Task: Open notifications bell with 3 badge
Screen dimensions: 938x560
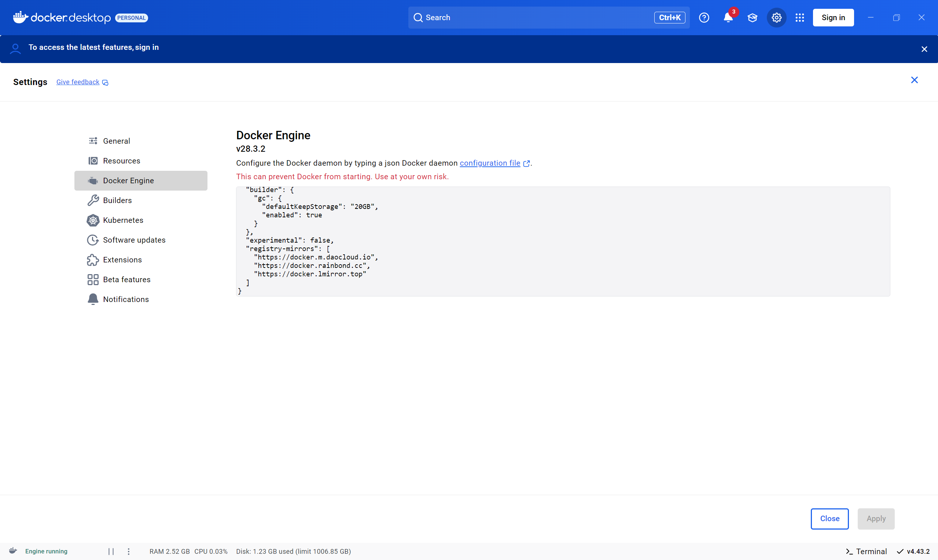Action: tap(728, 18)
